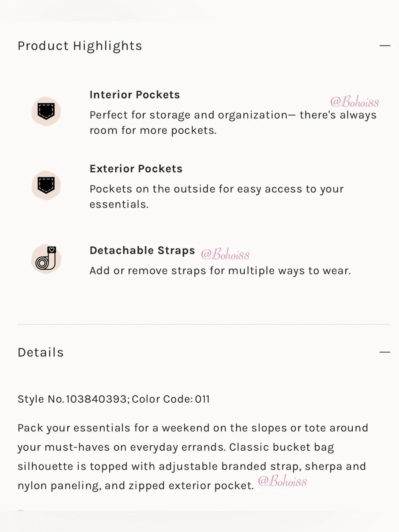Select the Detachable Straps title

142,251
